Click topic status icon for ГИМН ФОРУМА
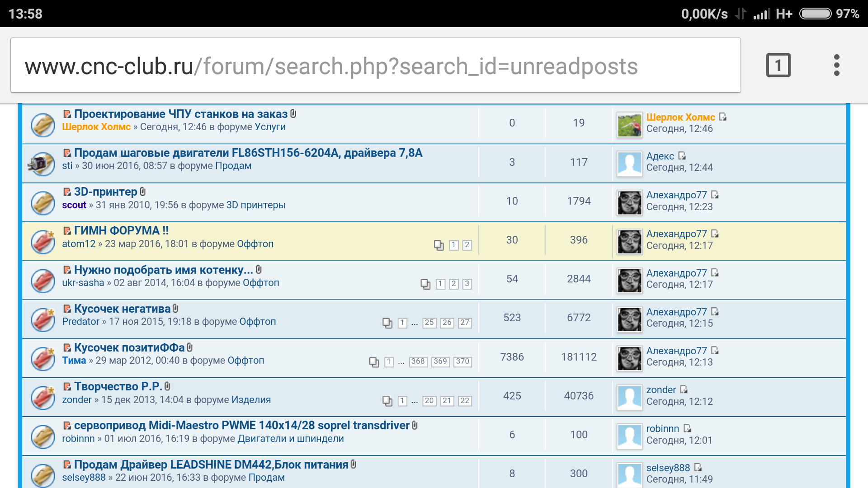 [43, 242]
